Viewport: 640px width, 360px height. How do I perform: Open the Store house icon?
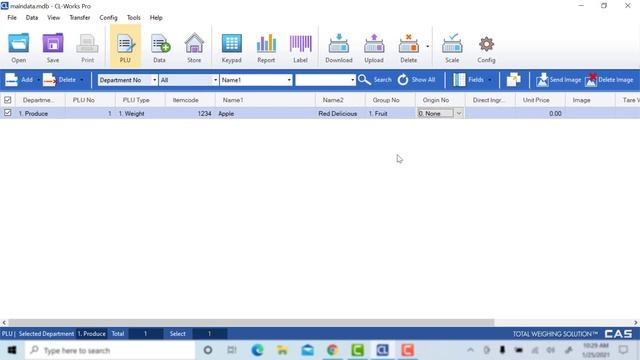pyautogui.click(x=194, y=47)
